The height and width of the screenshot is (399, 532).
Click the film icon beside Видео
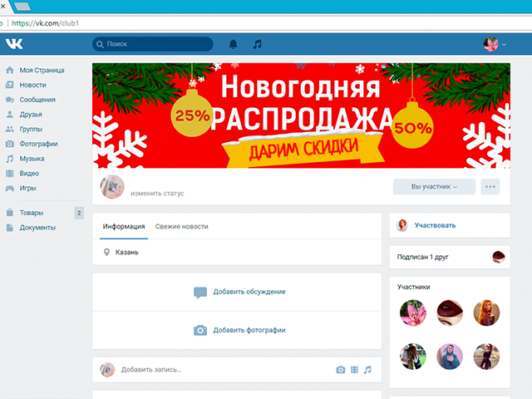click(10, 174)
